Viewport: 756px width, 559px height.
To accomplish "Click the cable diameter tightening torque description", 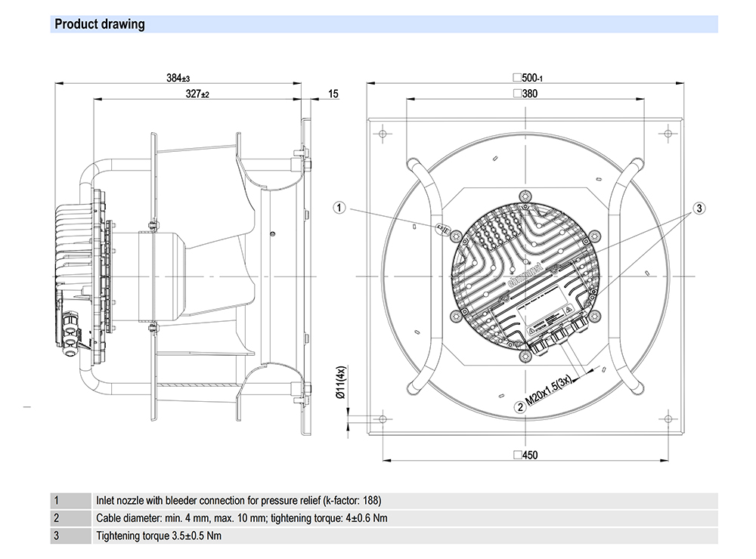I will (242, 518).
